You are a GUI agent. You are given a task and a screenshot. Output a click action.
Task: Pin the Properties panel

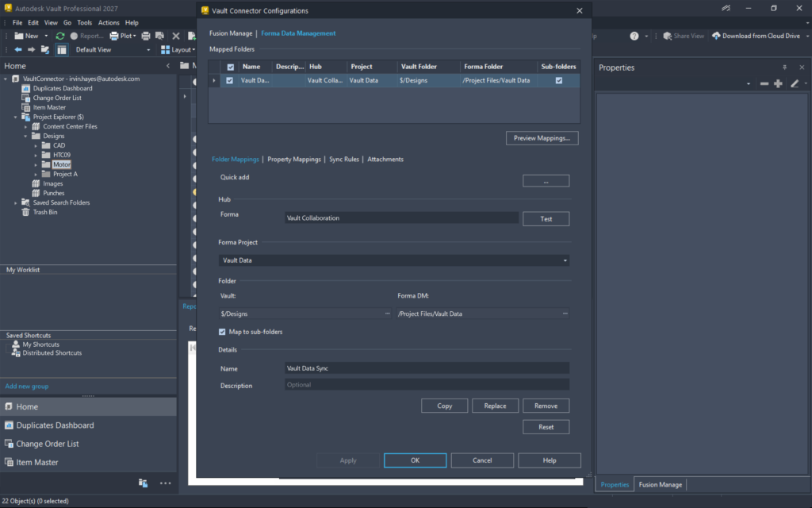[x=784, y=67]
